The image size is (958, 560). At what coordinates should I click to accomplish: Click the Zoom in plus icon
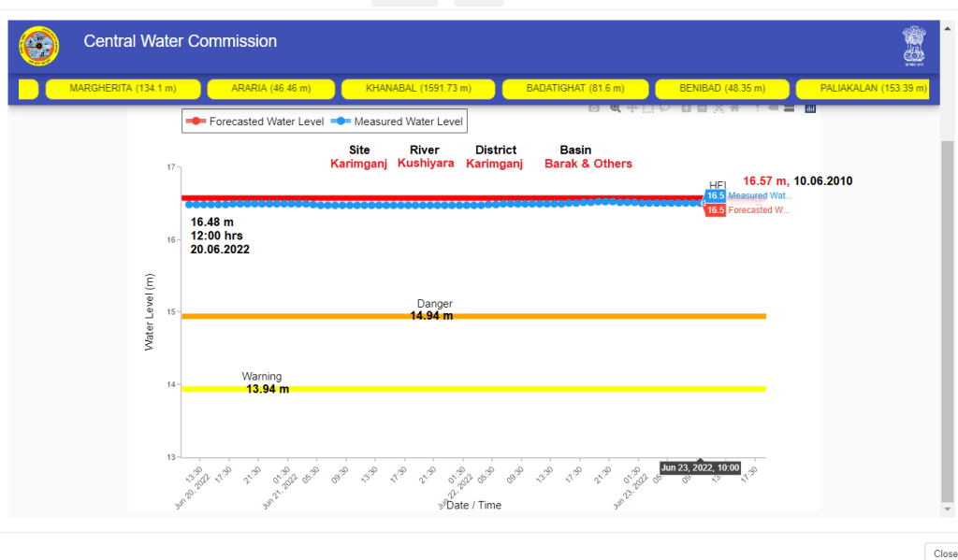(686, 108)
